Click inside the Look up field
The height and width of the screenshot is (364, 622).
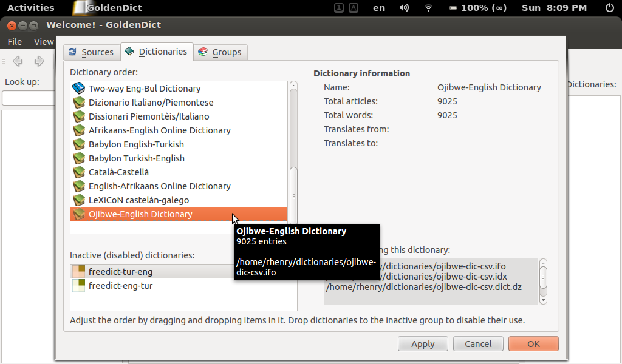pos(27,98)
